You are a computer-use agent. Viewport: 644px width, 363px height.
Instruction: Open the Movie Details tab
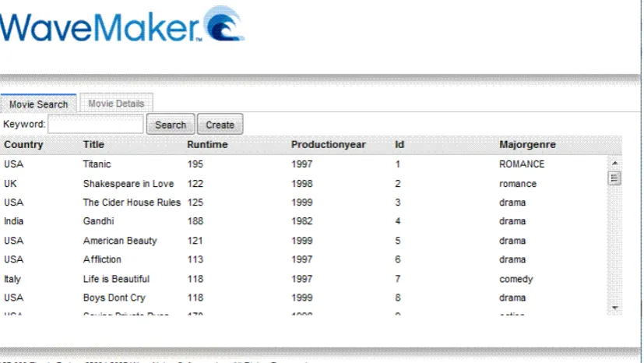116,103
